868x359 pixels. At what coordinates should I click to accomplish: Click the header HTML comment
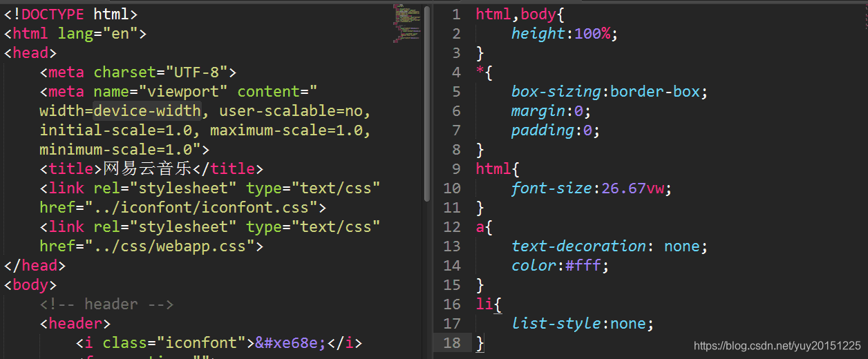(x=106, y=304)
